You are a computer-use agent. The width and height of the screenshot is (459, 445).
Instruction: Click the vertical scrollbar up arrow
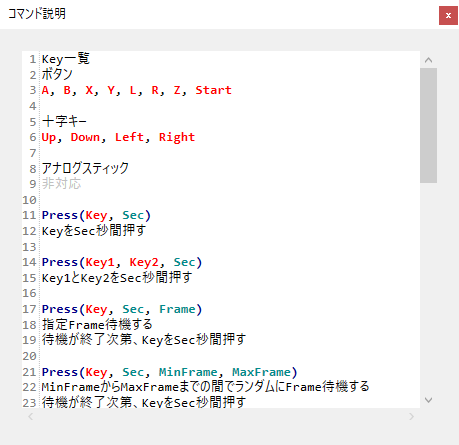click(428, 60)
